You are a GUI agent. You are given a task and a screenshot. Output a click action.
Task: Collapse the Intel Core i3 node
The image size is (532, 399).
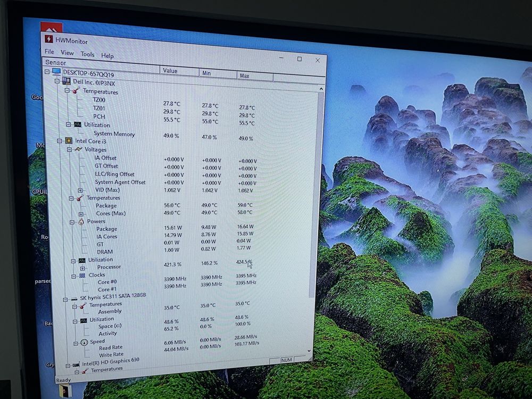tap(60, 140)
